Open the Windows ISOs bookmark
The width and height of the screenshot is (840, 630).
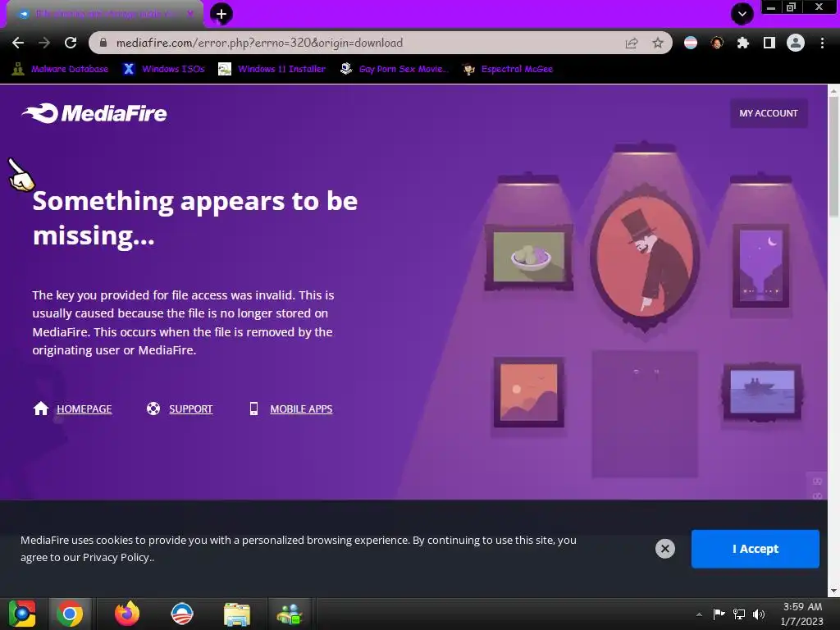164,69
